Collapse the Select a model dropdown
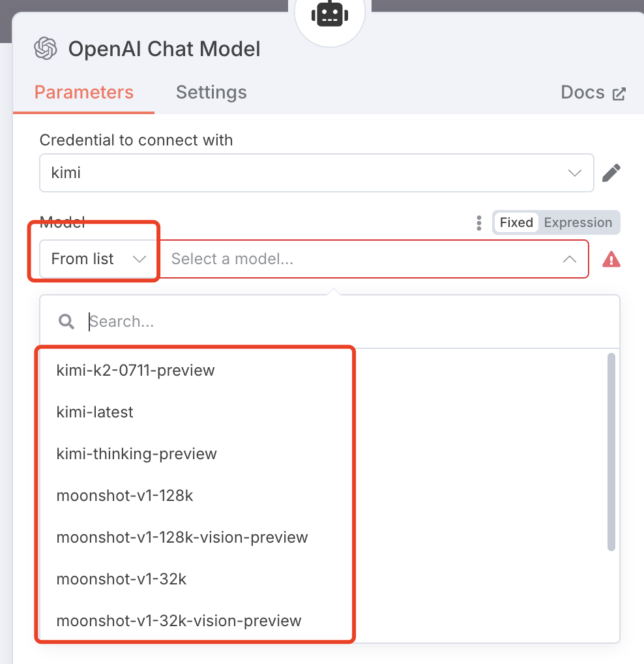This screenshot has width=644, height=664. click(569, 259)
